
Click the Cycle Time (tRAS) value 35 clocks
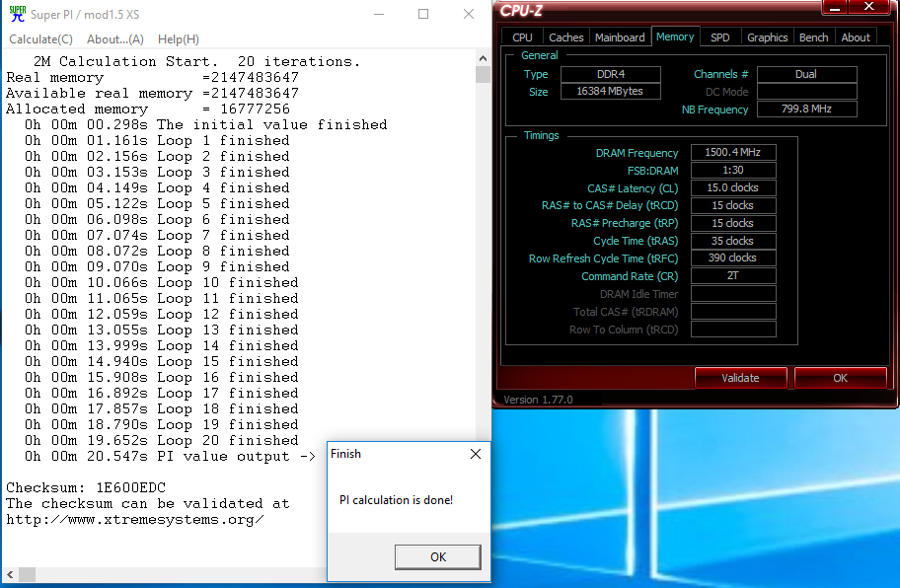coord(733,241)
